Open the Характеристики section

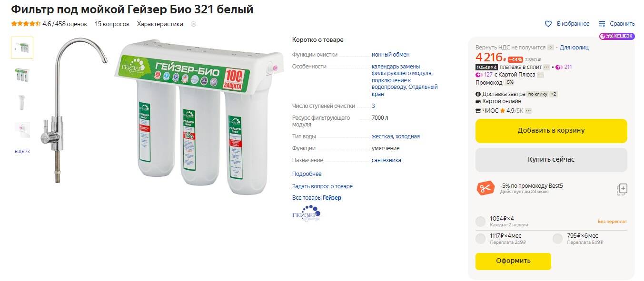(160, 24)
